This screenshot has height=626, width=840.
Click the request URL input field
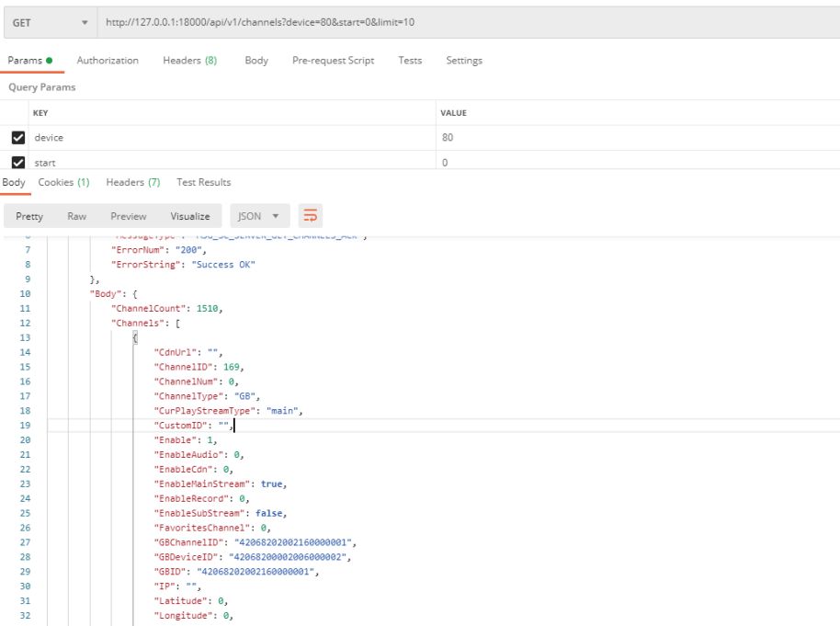pyautogui.click(x=460, y=22)
